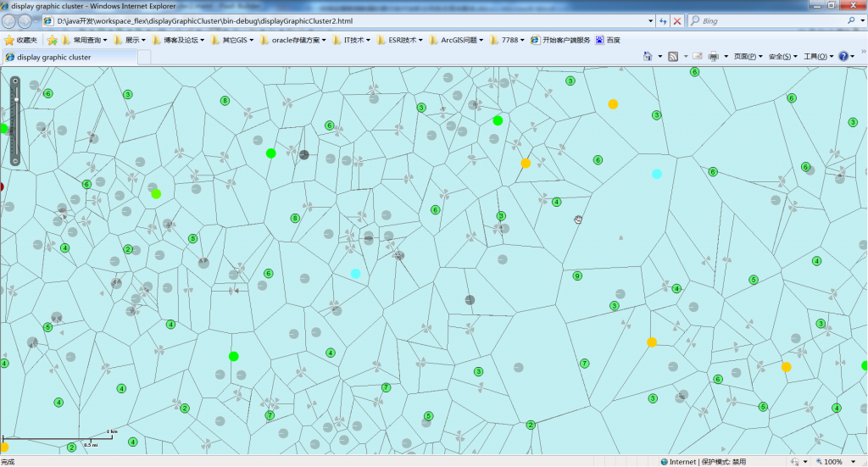
Task: Open the 7788 favorites folder
Action: tap(508, 40)
